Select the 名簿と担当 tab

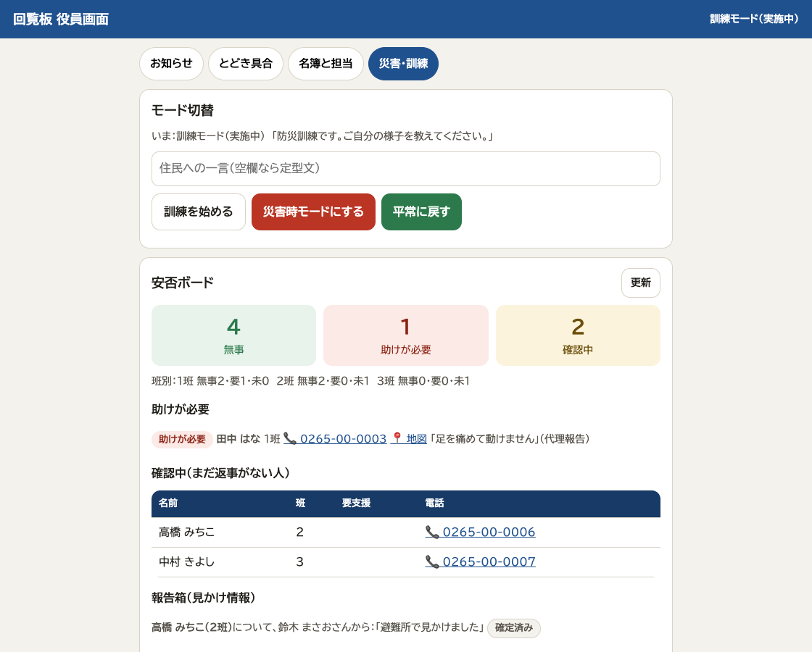[326, 64]
